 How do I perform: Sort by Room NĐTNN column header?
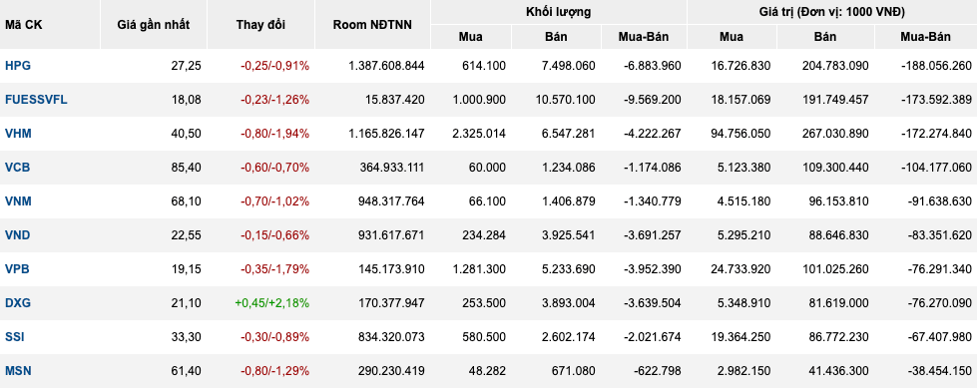click(372, 25)
